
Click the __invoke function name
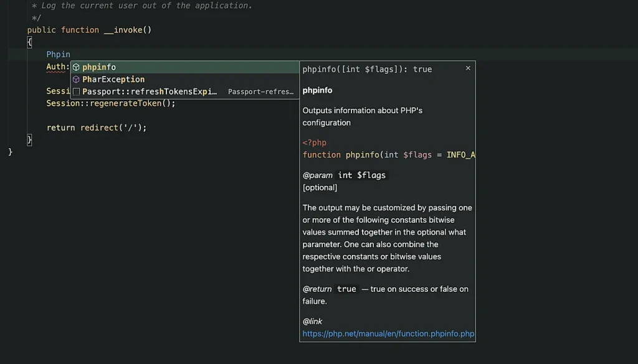[126, 29]
